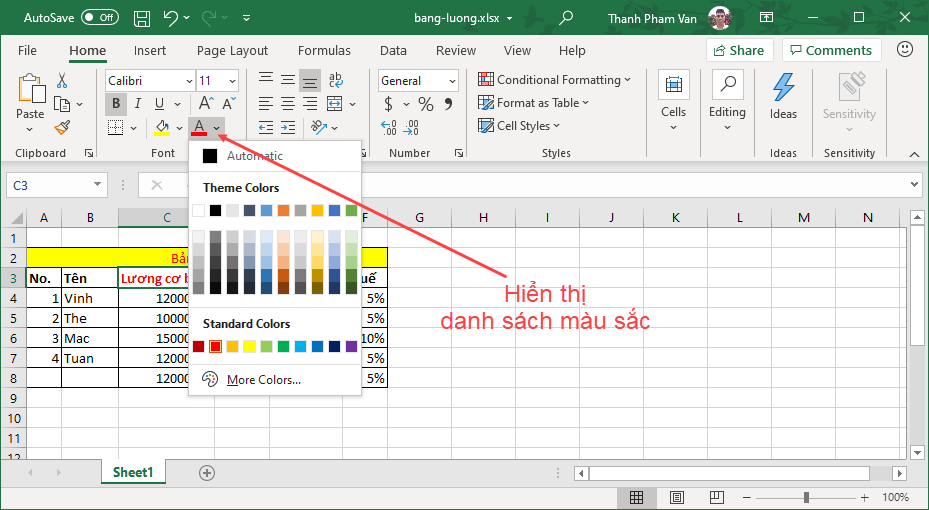Open the Name Box C3 dropdown arrow
929x510 pixels.
[x=97, y=185]
